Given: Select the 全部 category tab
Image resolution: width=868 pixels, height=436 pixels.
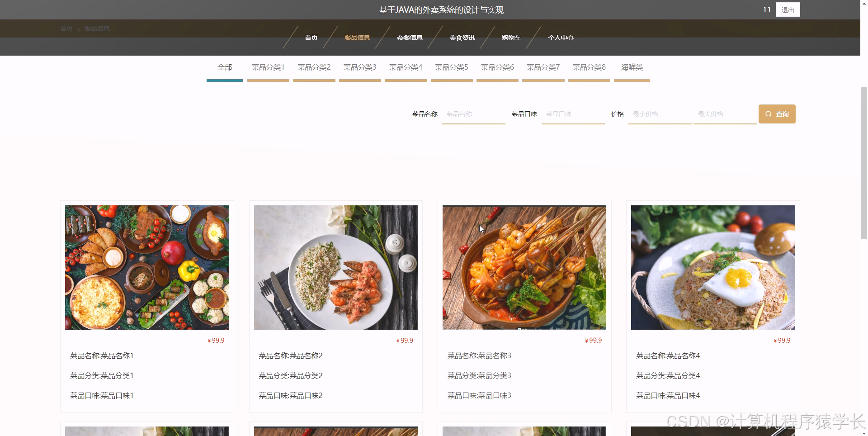Looking at the screenshot, I should coord(225,68).
